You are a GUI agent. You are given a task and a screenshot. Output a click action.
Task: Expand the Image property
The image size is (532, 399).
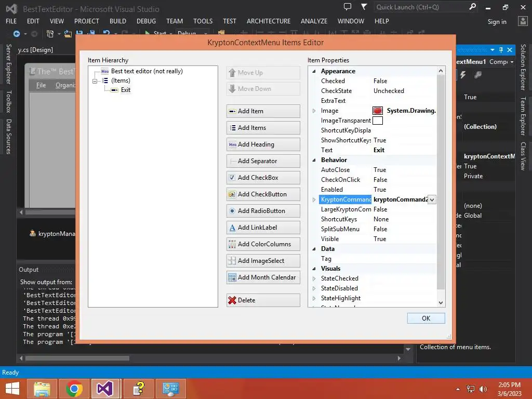point(314,111)
